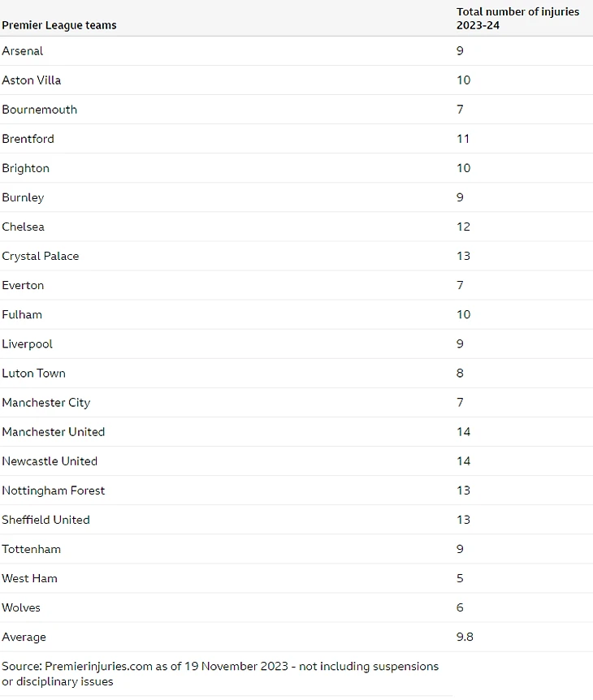Image resolution: width=593 pixels, height=700 pixels.
Task: Click the Fulham team name
Action: (x=22, y=314)
